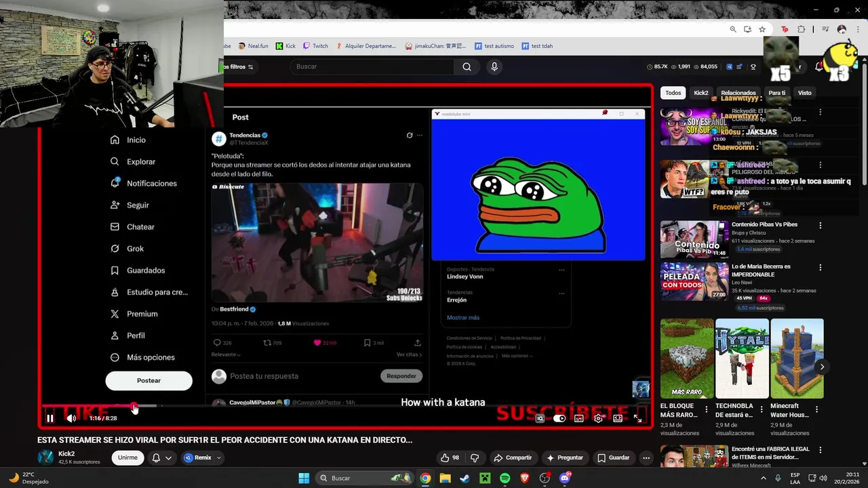Open Discord from the taskbar

(x=565, y=478)
